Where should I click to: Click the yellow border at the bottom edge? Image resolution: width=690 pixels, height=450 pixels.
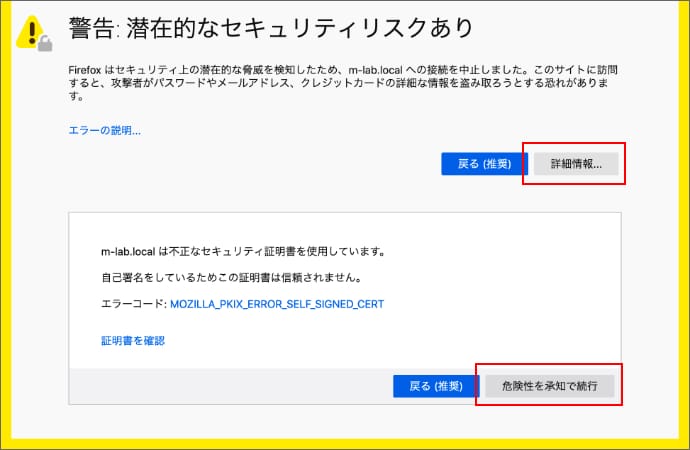345,443
